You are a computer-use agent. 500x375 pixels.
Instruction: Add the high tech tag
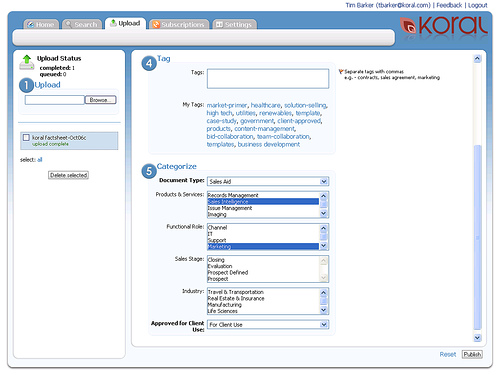click(219, 113)
